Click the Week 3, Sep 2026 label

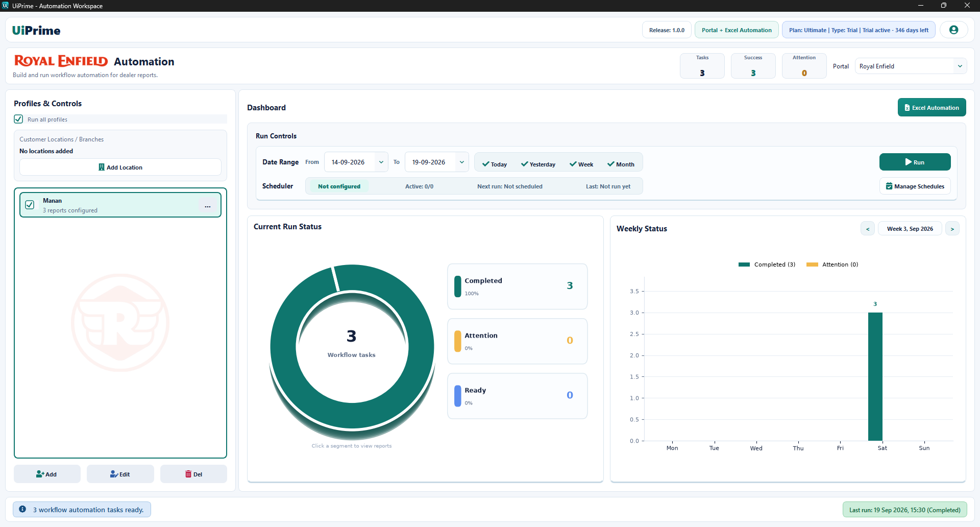click(910, 229)
